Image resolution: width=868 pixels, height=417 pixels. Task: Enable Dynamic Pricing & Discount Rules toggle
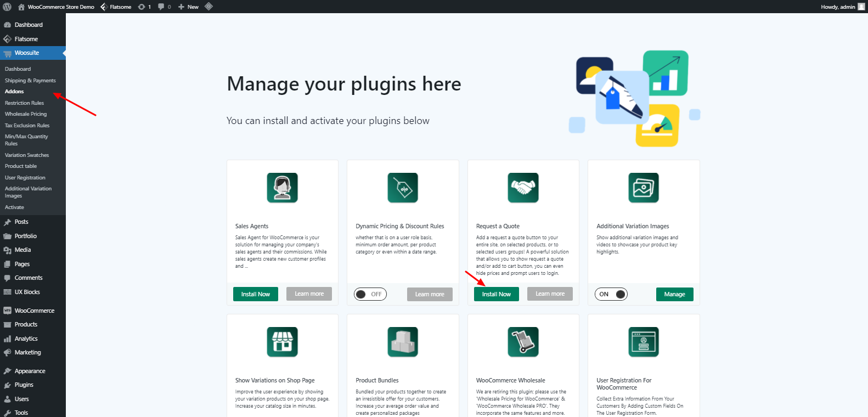[370, 295]
